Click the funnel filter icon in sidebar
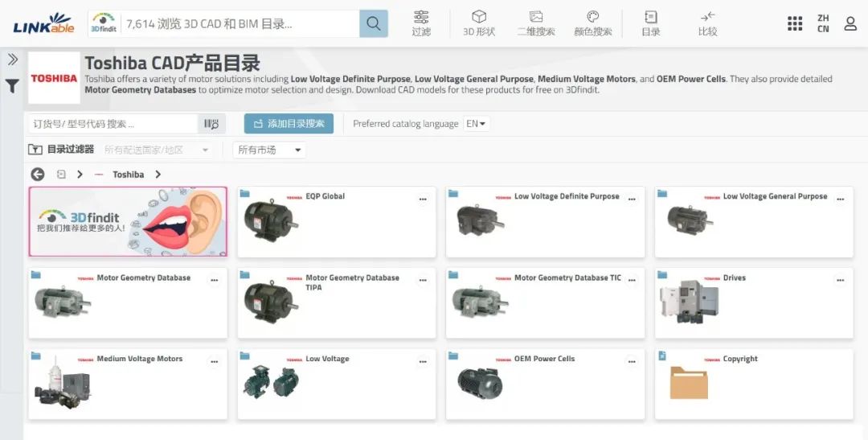The width and height of the screenshot is (868, 440). [x=12, y=86]
